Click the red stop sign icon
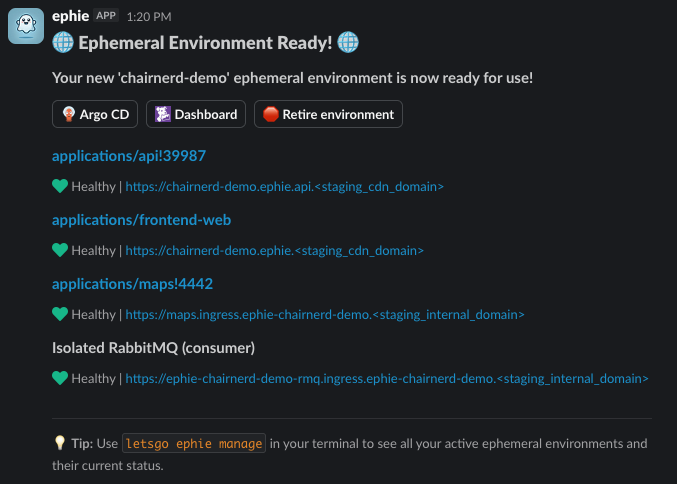 pyautogui.click(x=271, y=114)
